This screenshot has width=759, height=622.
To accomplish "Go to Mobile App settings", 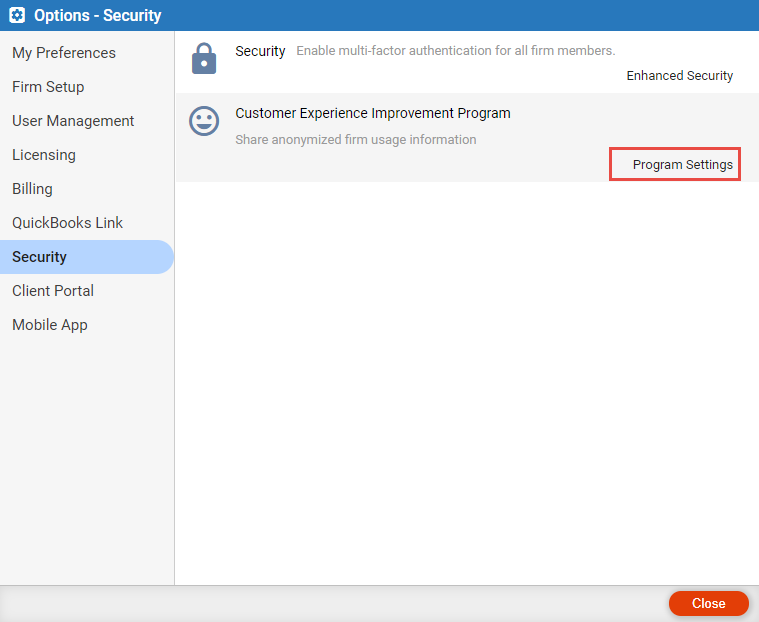I will (x=50, y=325).
